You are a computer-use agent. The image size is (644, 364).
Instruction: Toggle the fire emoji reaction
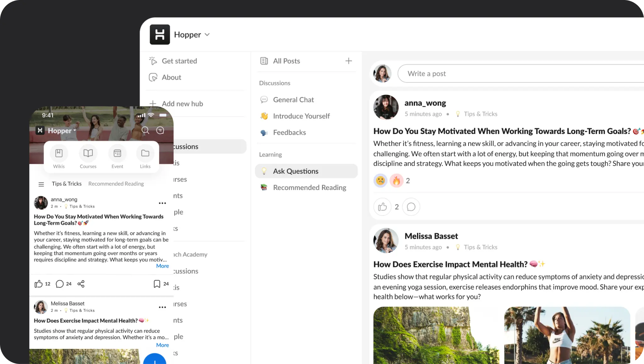(396, 181)
